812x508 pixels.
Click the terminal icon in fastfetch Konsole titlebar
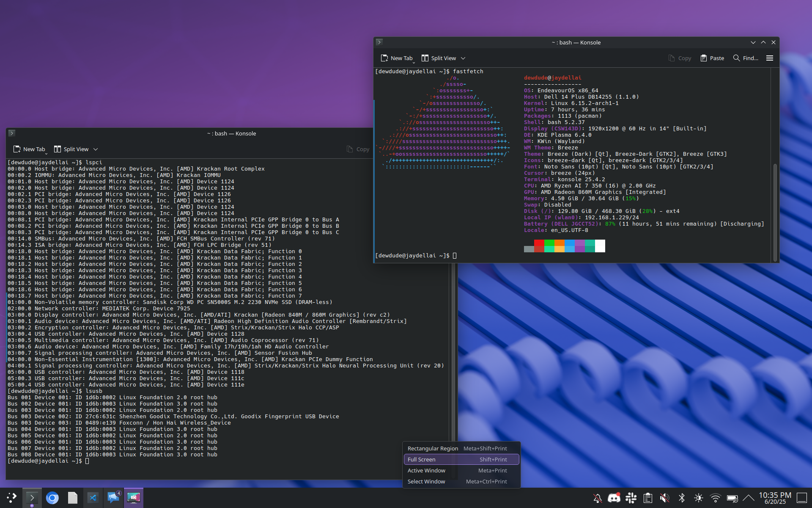point(379,42)
